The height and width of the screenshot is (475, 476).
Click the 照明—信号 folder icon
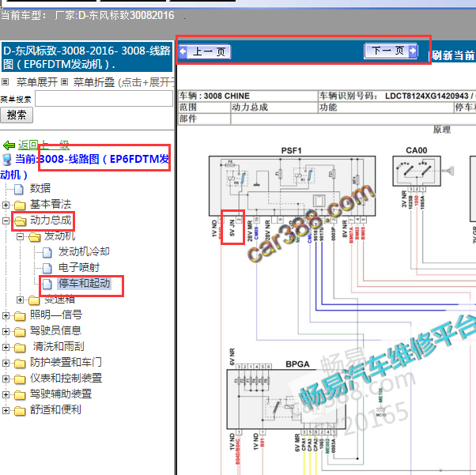[20, 316]
